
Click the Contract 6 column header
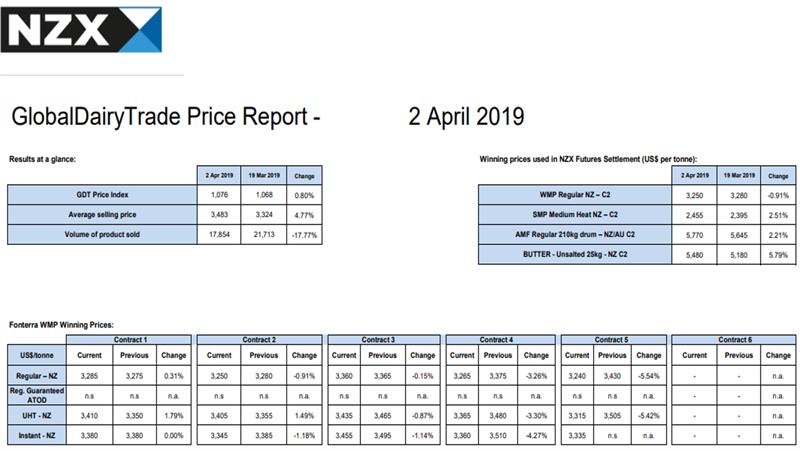(738, 341)
